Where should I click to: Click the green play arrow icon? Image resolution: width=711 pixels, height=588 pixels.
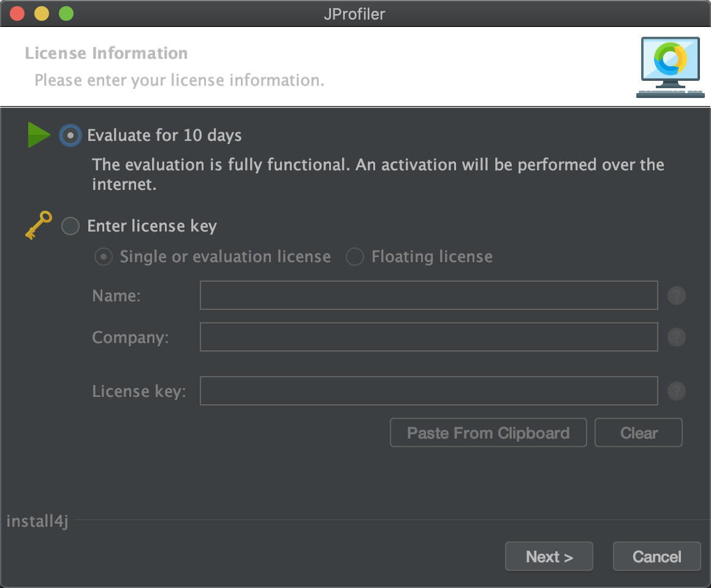pyautogui.click(x=39, y=135)
